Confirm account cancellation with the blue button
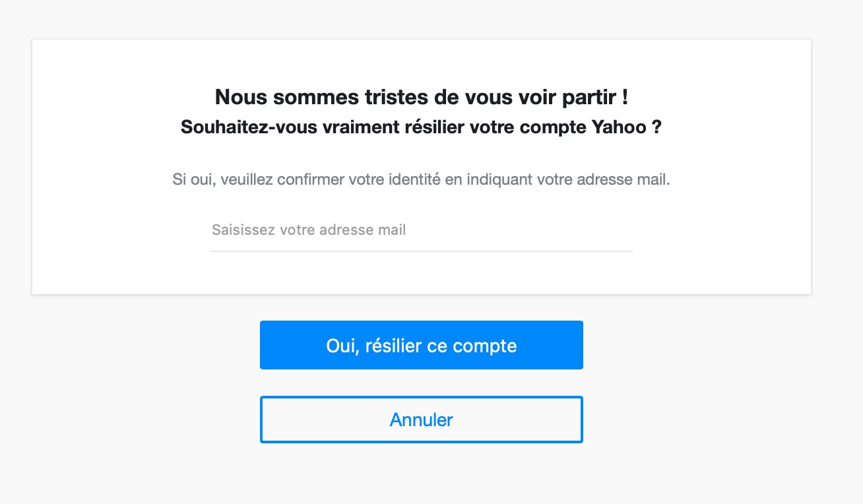Screen dimensions: 863x504 (x=422, y=344)
